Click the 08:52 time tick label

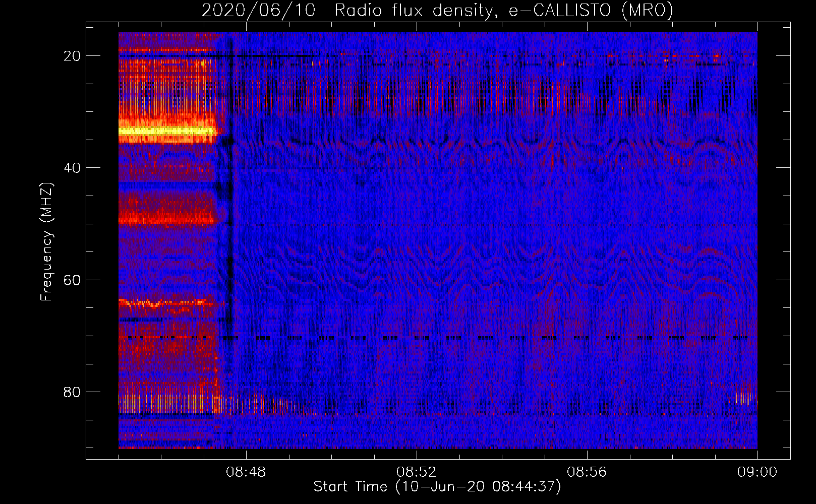click(x=417, y=472)
